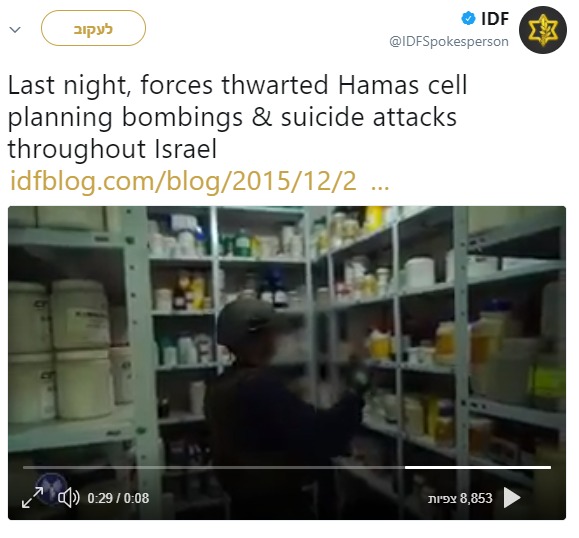The height and width of the screenshot is (538, 579).
Task: Click the IDF account display name
Action: [x=495, y=18]
